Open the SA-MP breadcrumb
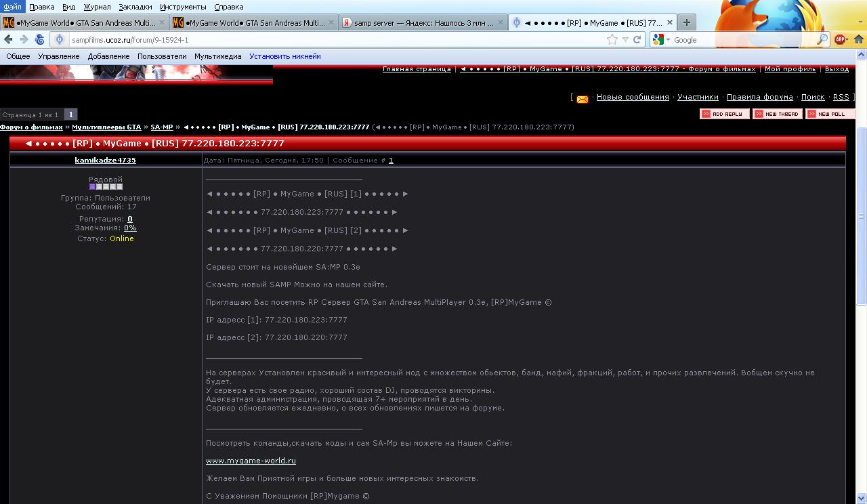This screenshot has height=504, width=867. [162, 127]
